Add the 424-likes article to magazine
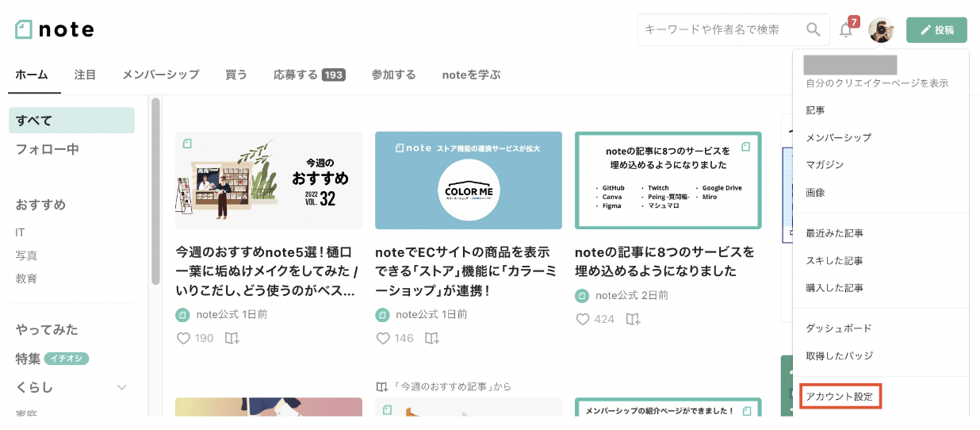This screenshot has height=430, width=980. 633,320
